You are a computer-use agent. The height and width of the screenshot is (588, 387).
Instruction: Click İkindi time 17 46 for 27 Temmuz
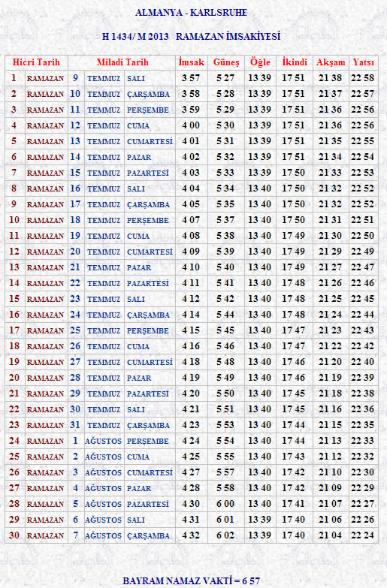coord(294,362)
